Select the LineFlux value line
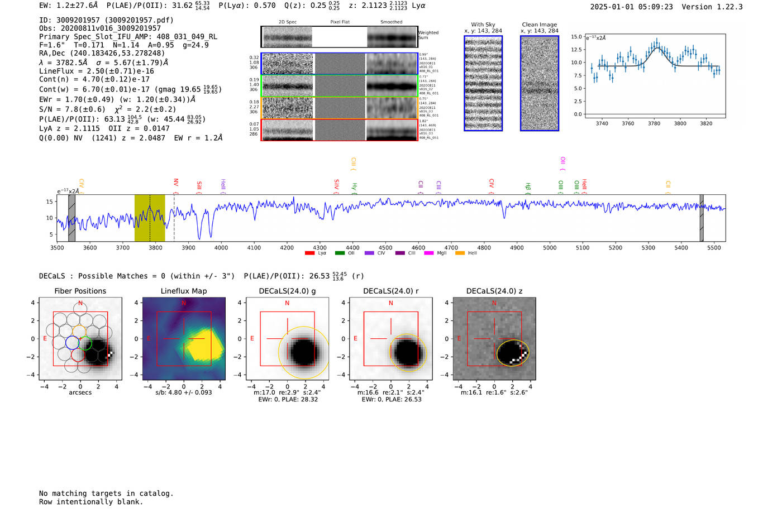782x532 pixels. 97,71
